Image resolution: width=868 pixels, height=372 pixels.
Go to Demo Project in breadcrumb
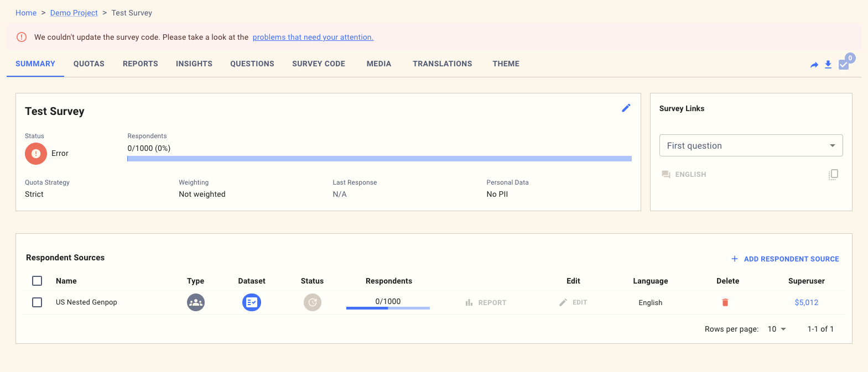[x=74, y=13]
